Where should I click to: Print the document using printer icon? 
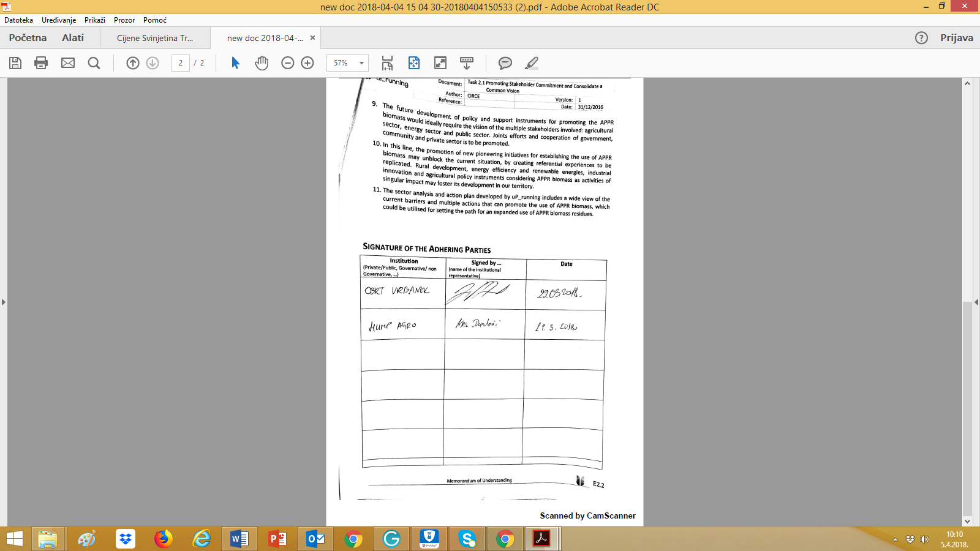tap(41, 63)
